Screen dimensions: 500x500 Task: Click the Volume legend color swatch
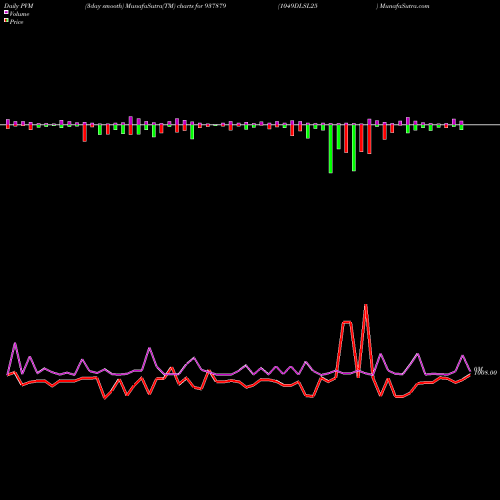click(6, 13)
